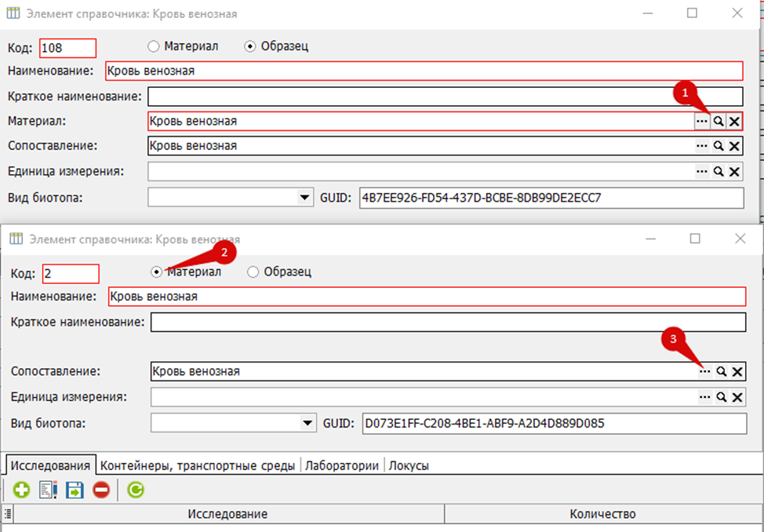
Task: Click search icon in lower Единица измерения field
Action: (721, 397)
